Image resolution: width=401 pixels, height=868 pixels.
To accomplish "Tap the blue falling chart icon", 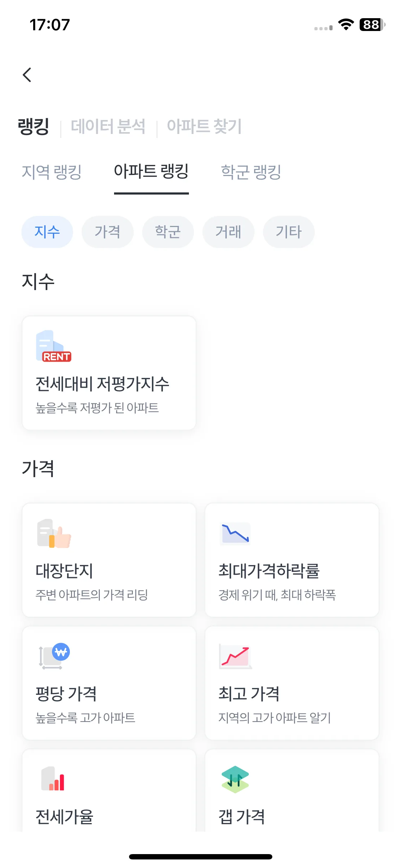I will tap(236, 533).
